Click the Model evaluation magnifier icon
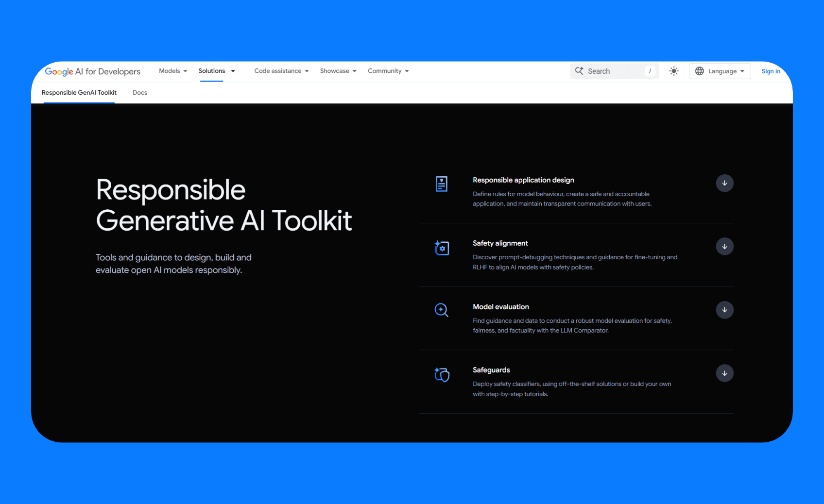The width and height of the screenshot is (824, 504). click(442, 310)
